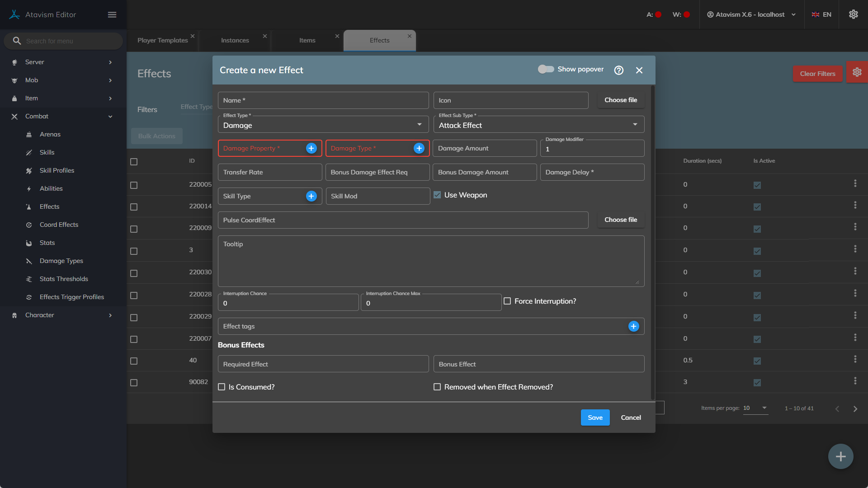Open Damage Types in sidebar
Image resolution: width=868 pixels, height=488 pixels.
coord(61,261)
